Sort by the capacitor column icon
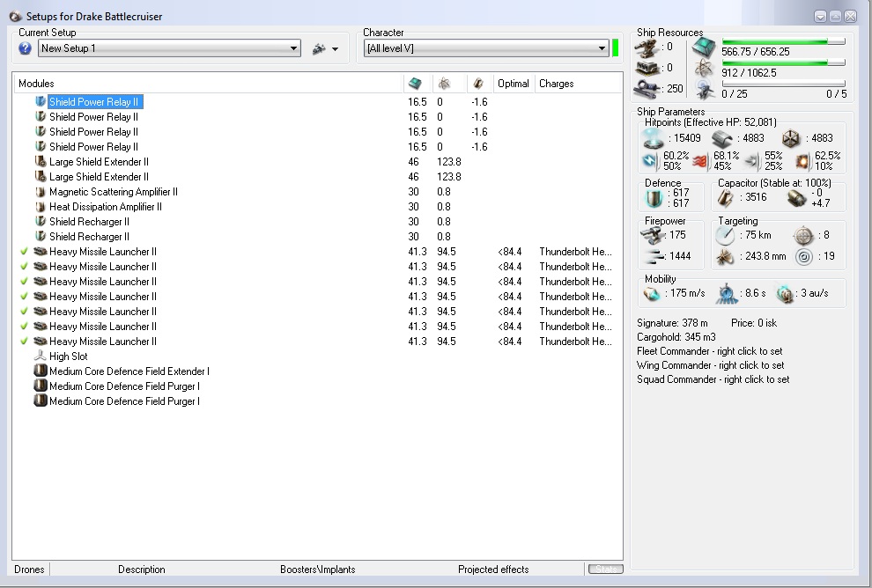 (x=478, y=84)
